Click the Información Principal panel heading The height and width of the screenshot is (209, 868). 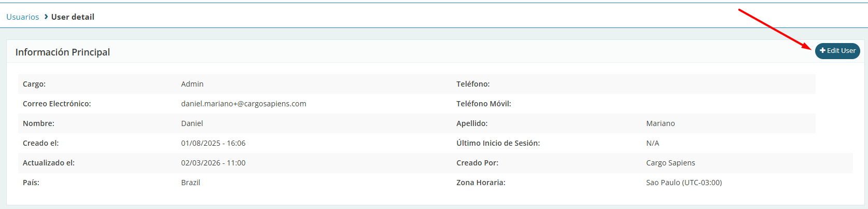coord(63,52)
